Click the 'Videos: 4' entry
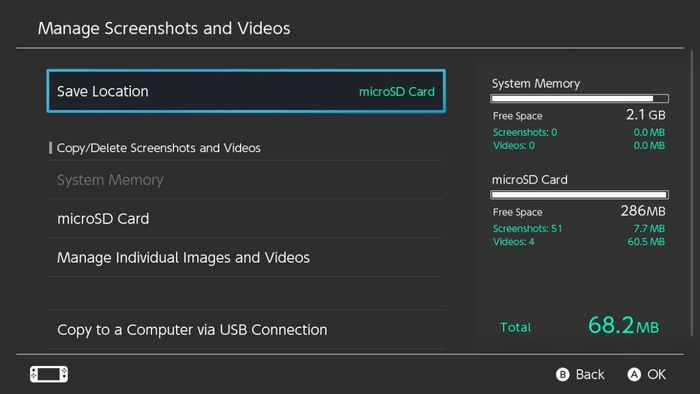 pyautogui.click(x=513, y=242)
